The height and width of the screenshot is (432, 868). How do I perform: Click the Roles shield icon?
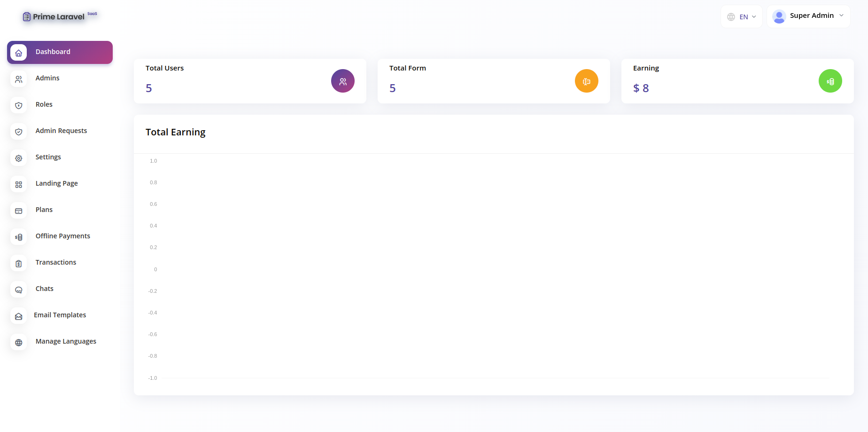(x=18, y=106)
